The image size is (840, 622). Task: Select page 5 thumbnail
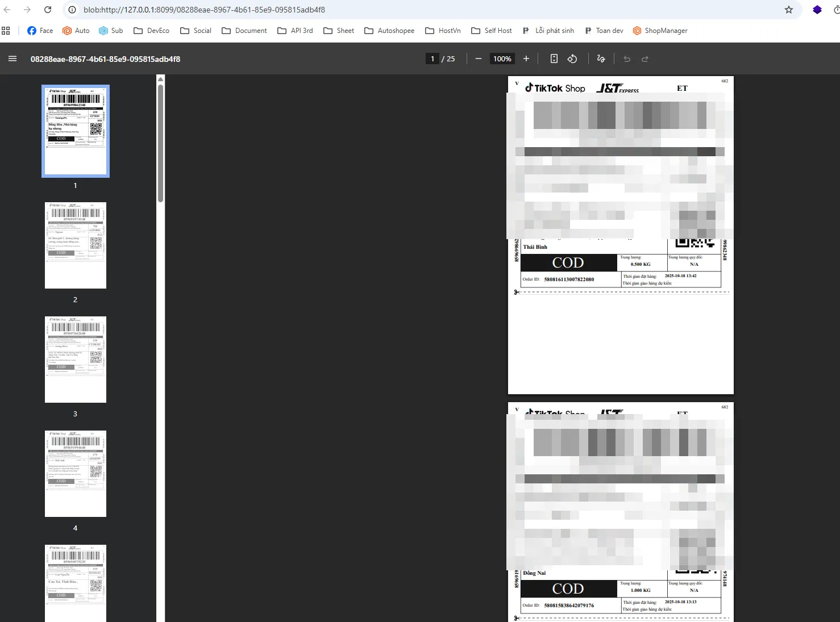tap(76, 583)
